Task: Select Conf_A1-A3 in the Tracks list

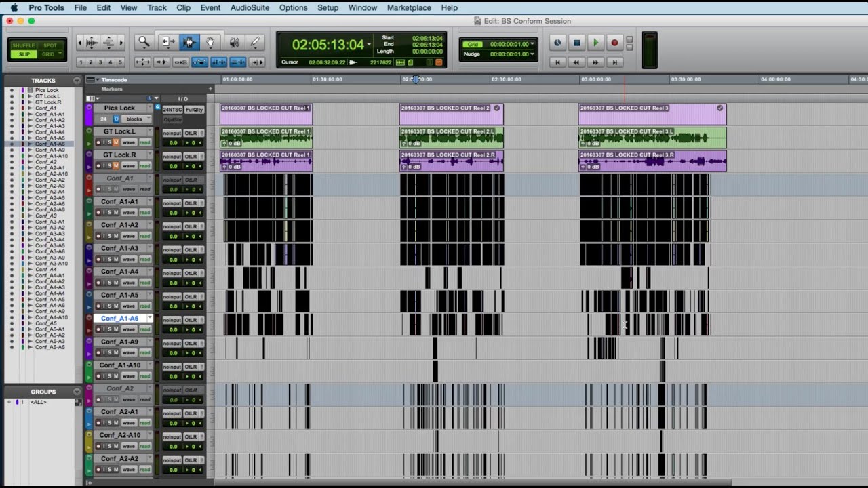Action: click(x=50, y=126)
